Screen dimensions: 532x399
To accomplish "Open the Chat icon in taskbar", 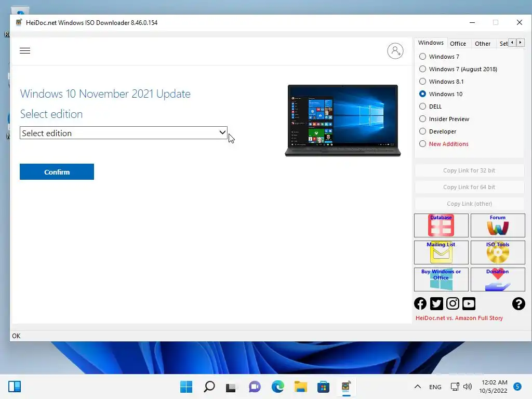I will [x=255, y=387].
